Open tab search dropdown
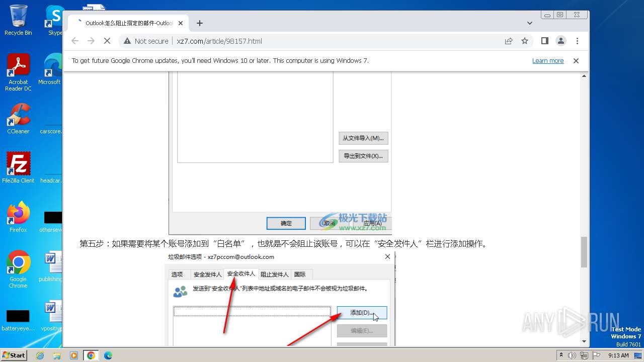This screenshot has width=644, height=362. coord(530,23)
